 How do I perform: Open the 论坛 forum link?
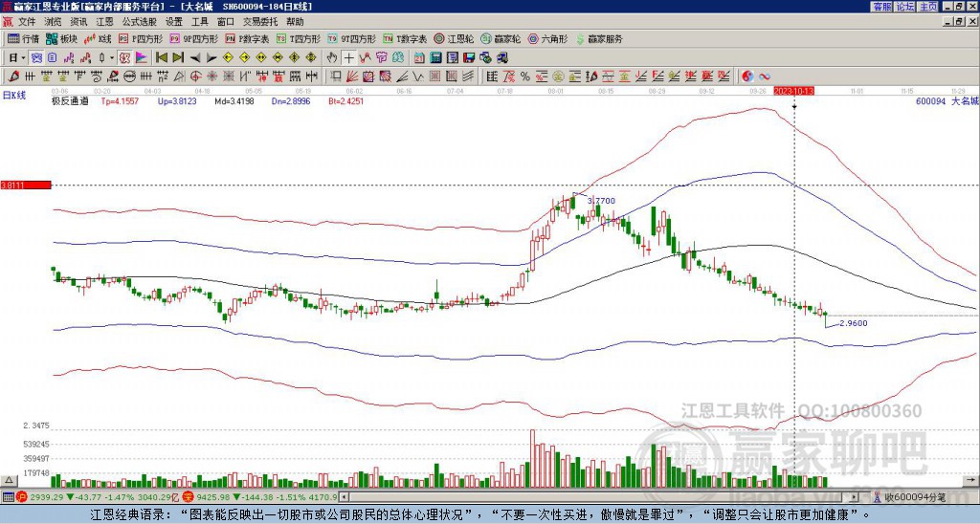tap(904, 7)
